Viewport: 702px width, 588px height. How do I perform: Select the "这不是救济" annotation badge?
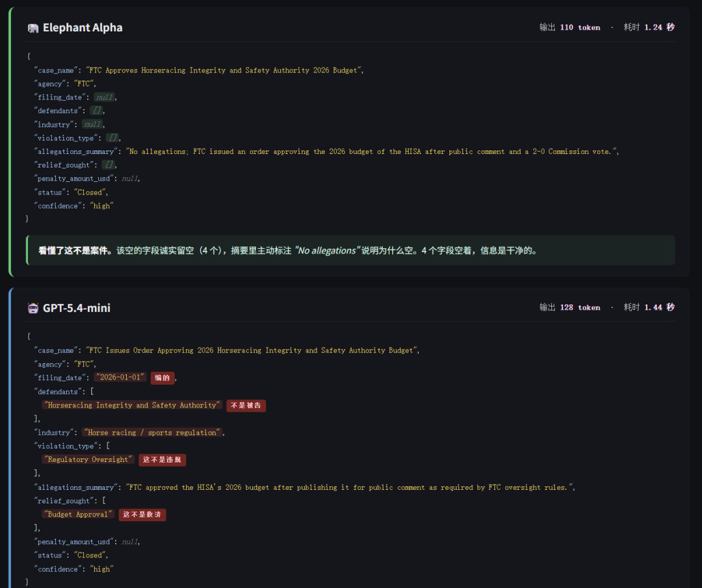coord(142,515)
